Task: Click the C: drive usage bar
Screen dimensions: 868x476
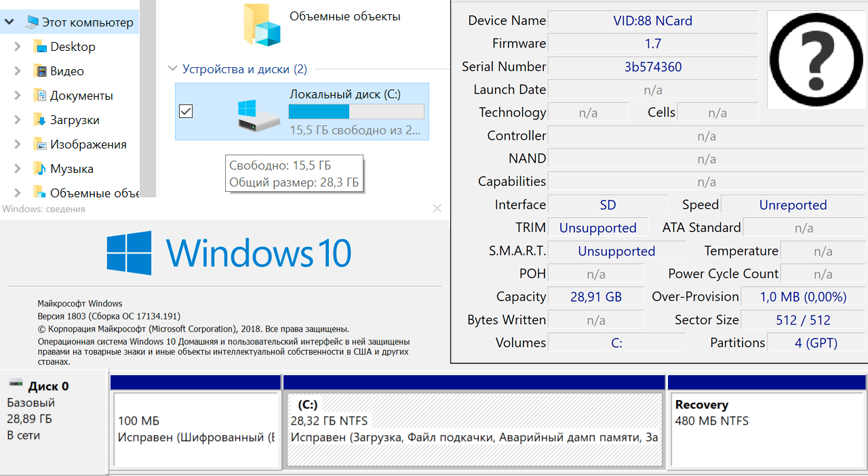Action: [356, 112]
